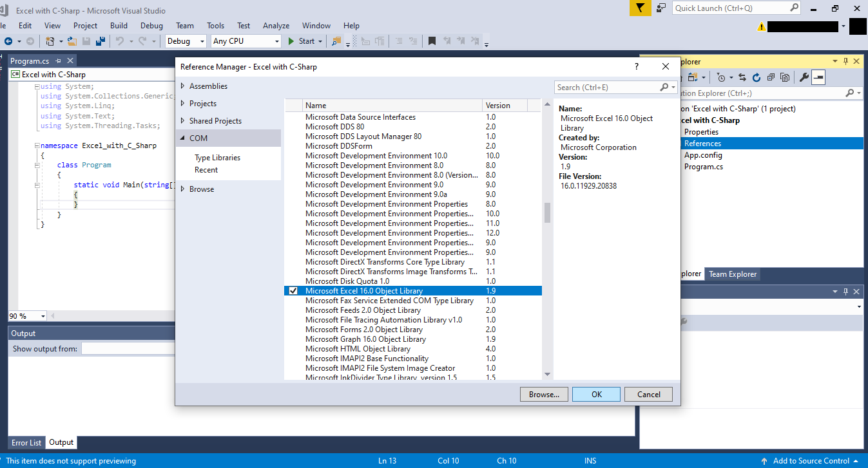Click the Browse... button
Viewport: 868px width, 468px height.
pyautogui.click(x=545, y=394)
